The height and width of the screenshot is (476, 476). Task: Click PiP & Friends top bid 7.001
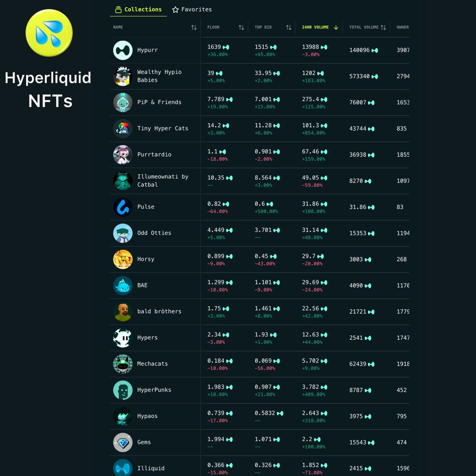[x=263, y=99]
